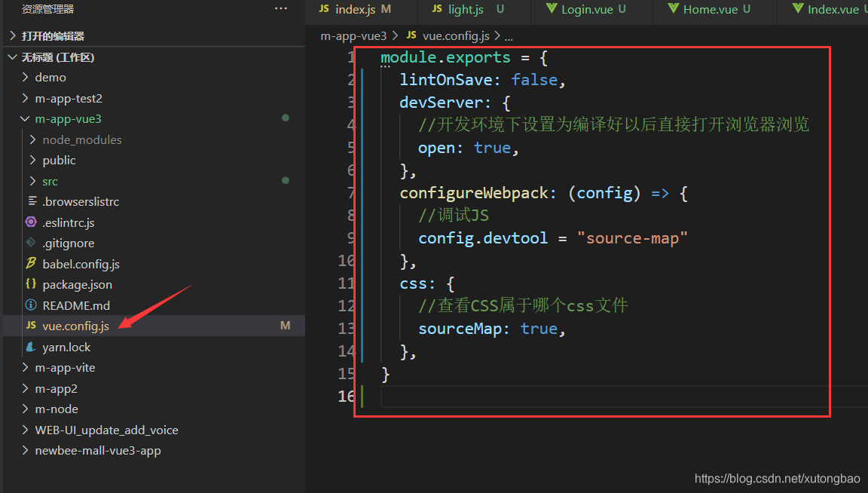Viewport: 868px width, 493px height.
Task: Open the .eslintrc.js file
Action: click(69, 222)
